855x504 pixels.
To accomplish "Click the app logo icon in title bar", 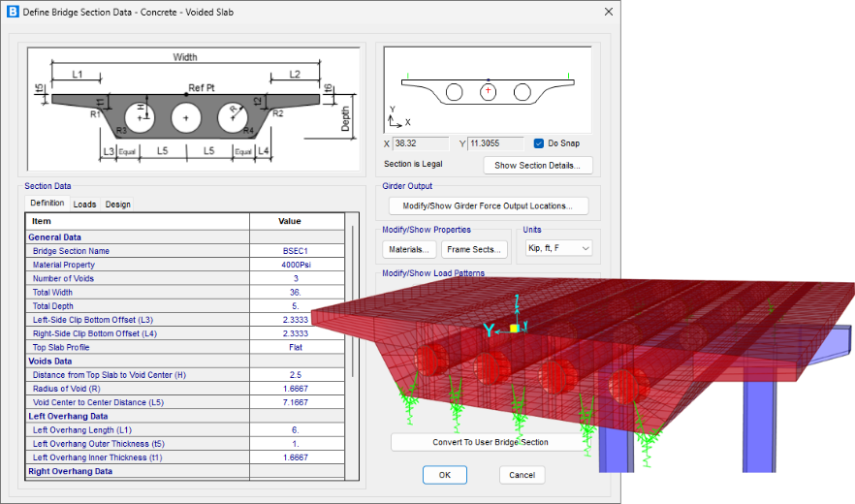I will click(13, 12).
